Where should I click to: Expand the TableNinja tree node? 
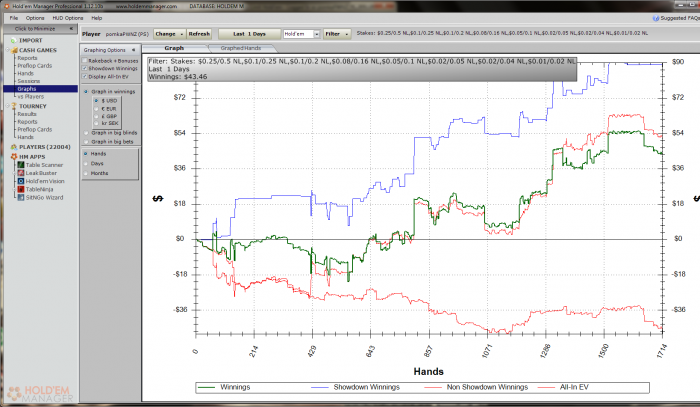coord(15,189)
